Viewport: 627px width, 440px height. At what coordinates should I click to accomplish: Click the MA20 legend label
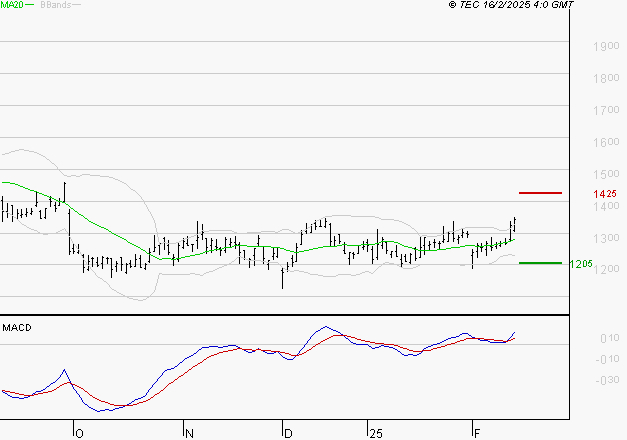pyautogui.click(x=12, y=5)
